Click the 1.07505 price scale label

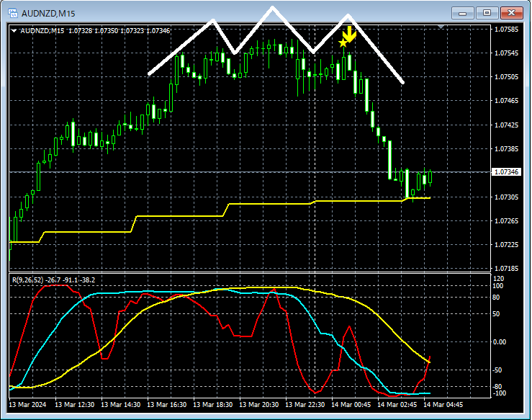click(x=507, y=77)
